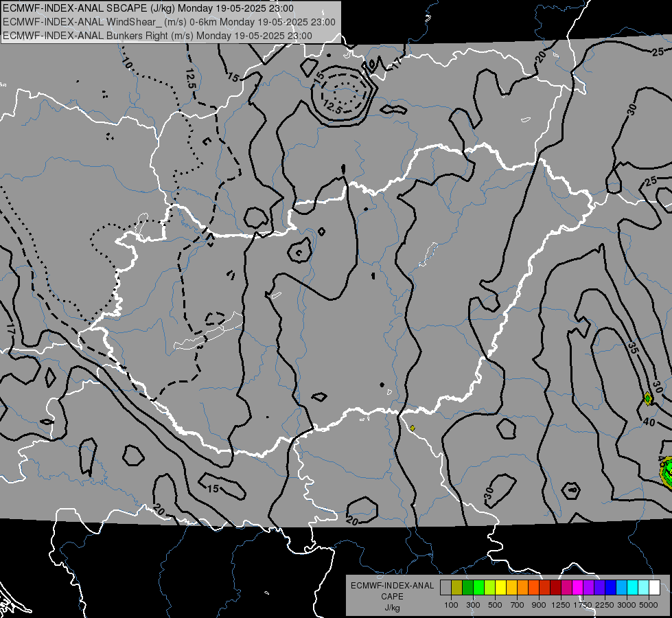Click the ECMWF-INDEX-ANAL legend title
Viewport: 672px width, 618px height.
[392, 586]
